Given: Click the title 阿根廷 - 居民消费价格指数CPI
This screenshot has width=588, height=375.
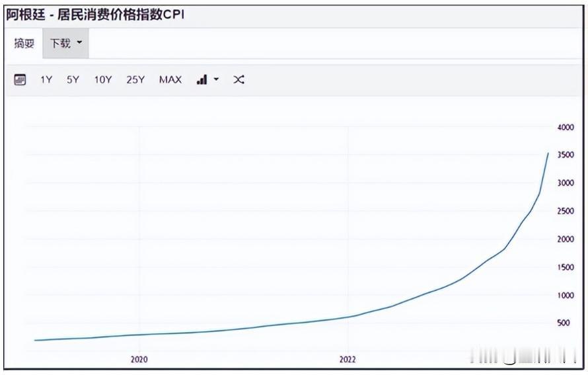Looking at the screenshot, I should 95,15.
